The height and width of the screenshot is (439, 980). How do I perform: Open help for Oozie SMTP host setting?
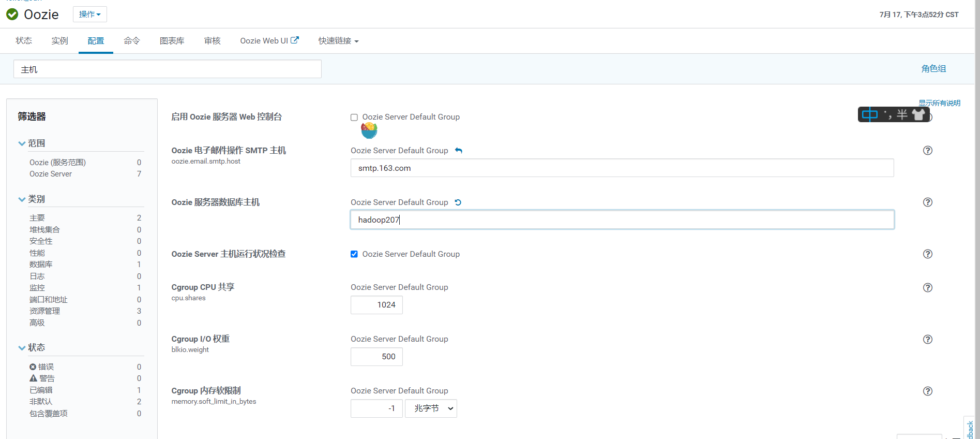click(x=928, y=151)
